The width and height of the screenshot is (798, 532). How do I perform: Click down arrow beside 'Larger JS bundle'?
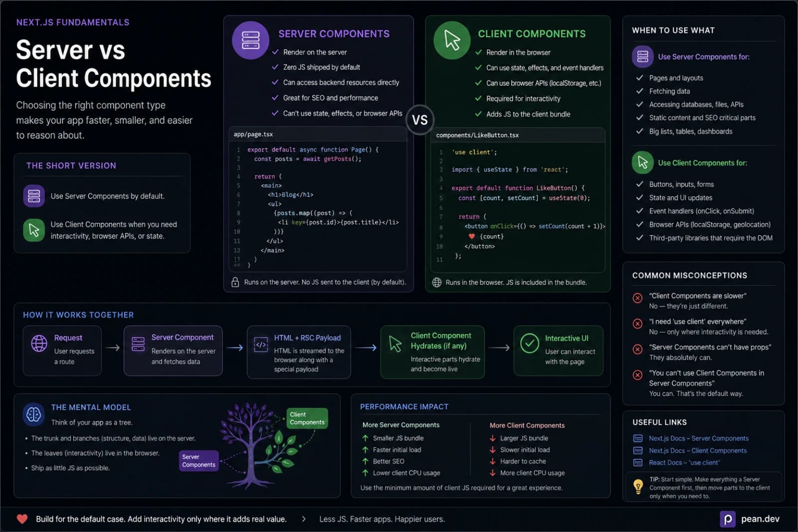point(492,438)
